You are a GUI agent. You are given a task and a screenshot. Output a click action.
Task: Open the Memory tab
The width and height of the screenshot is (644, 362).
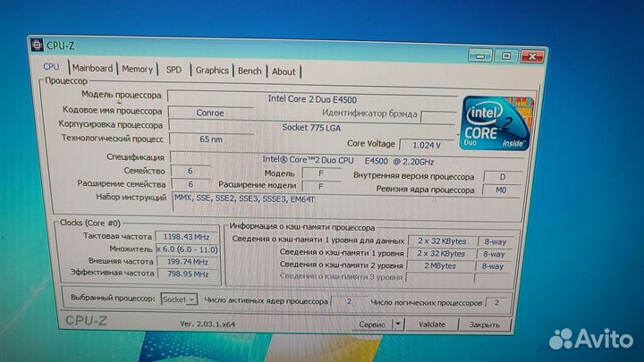(x=137, y=69)
